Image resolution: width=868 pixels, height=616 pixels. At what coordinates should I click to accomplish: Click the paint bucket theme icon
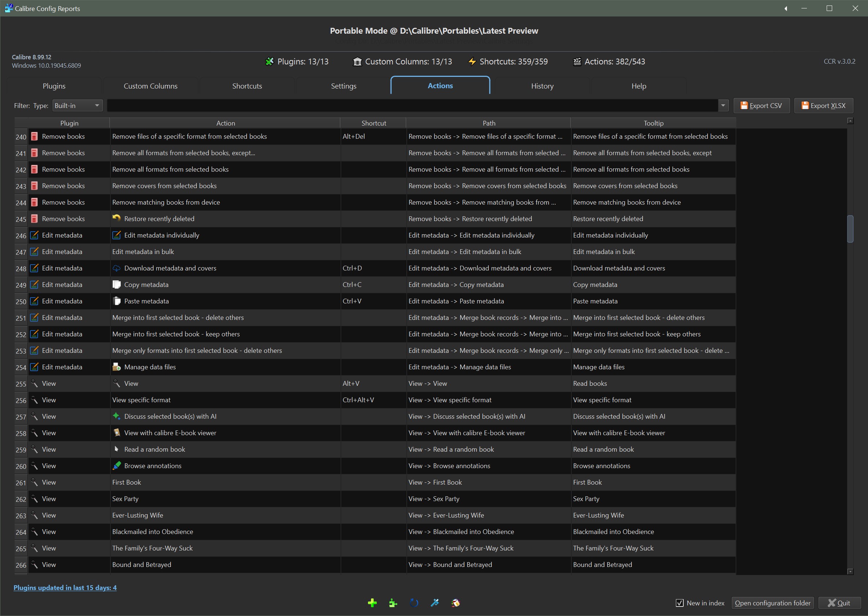click(456, 603)
